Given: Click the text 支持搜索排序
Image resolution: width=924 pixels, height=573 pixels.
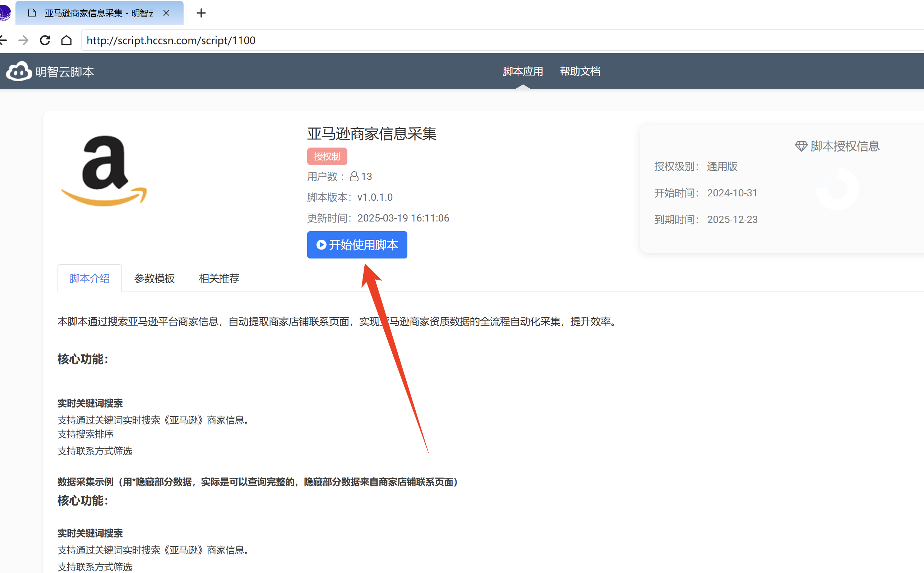Looking at the screenshot, I should pos(85,434).
